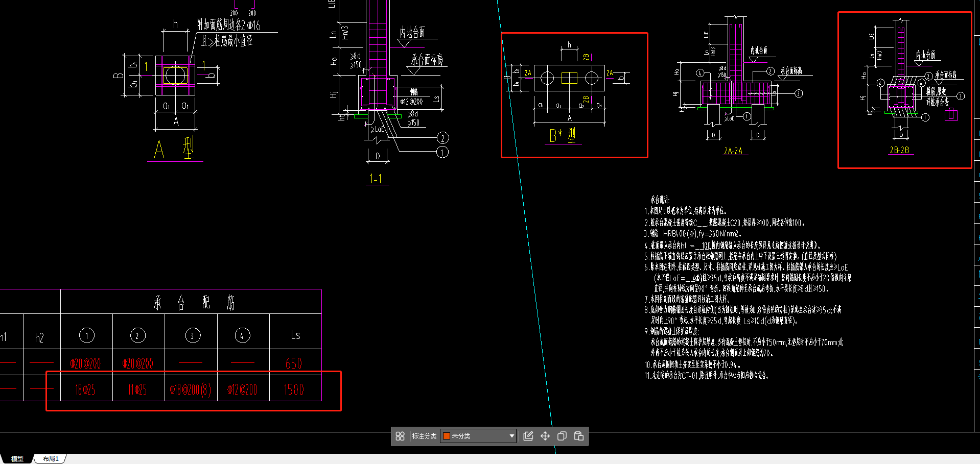Select note 3 about 钢筋 HRB400
This screenshot has height=464, width=980.
(692, 233)
